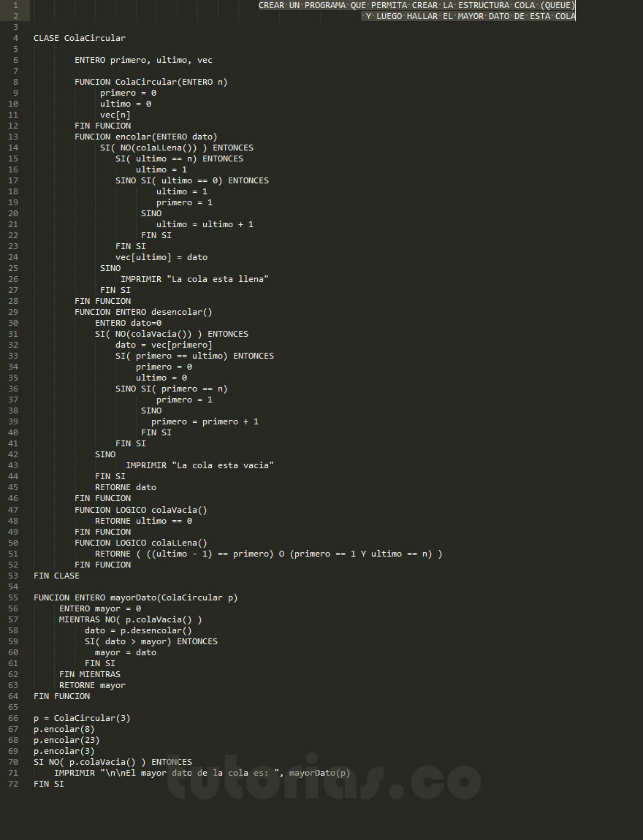Click 'FUNCION LOGICO colaLLena()' header
The height and width of the screenshot is (840, 643).
click(x=140, y=543)
